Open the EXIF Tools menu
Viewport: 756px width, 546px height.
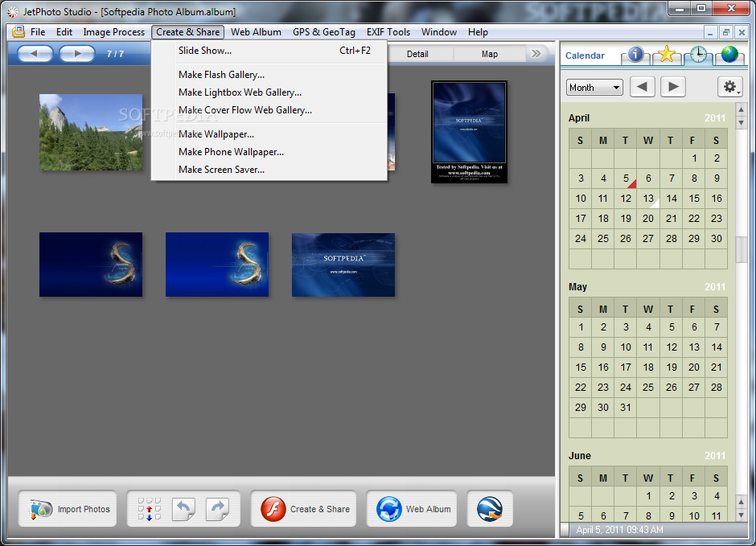click(388, 32)
